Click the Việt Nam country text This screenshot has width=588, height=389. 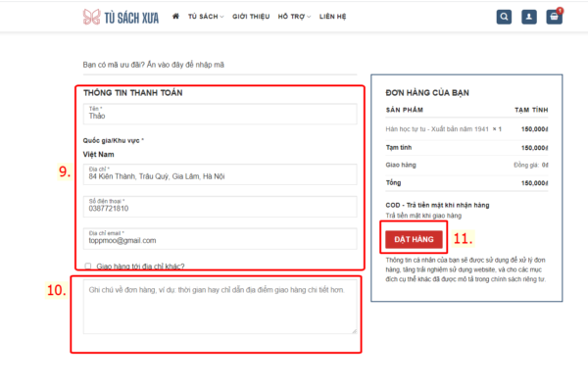click(99, 155)
